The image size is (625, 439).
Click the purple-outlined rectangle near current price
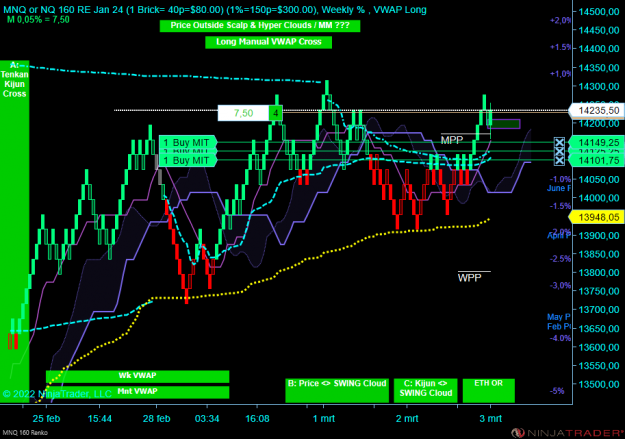pos(504,124)
